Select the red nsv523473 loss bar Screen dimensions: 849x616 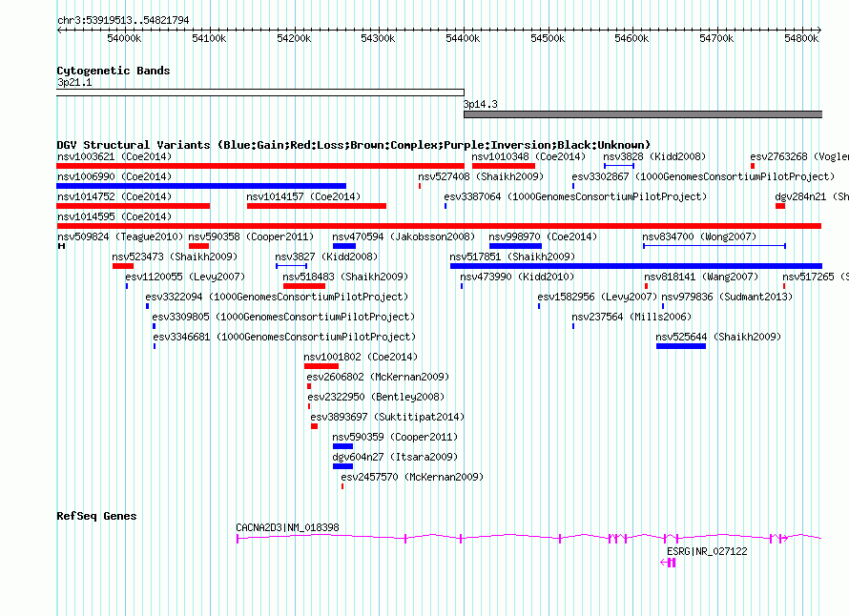tap(123, 266)
